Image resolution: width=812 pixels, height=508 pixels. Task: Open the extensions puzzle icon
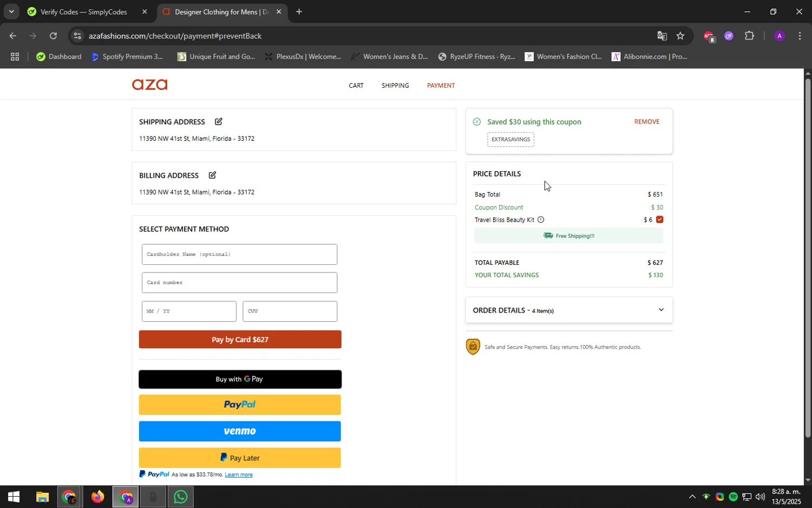pos(749,36)
